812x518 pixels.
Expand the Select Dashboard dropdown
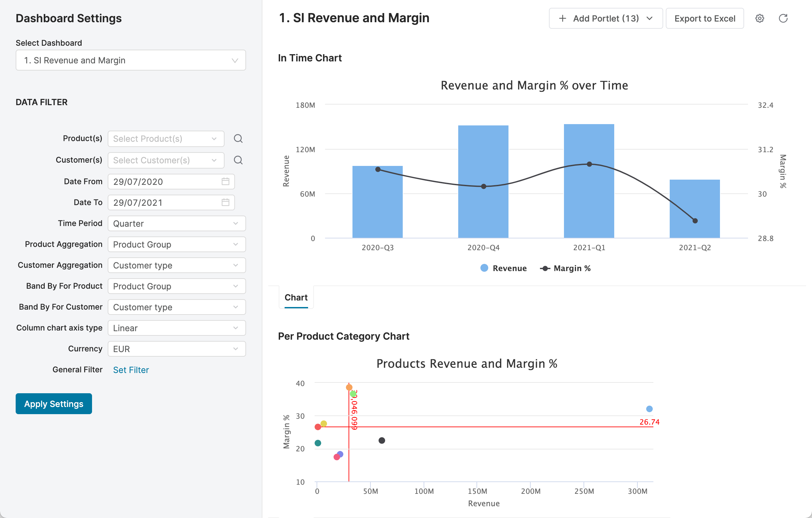(131, 60)
